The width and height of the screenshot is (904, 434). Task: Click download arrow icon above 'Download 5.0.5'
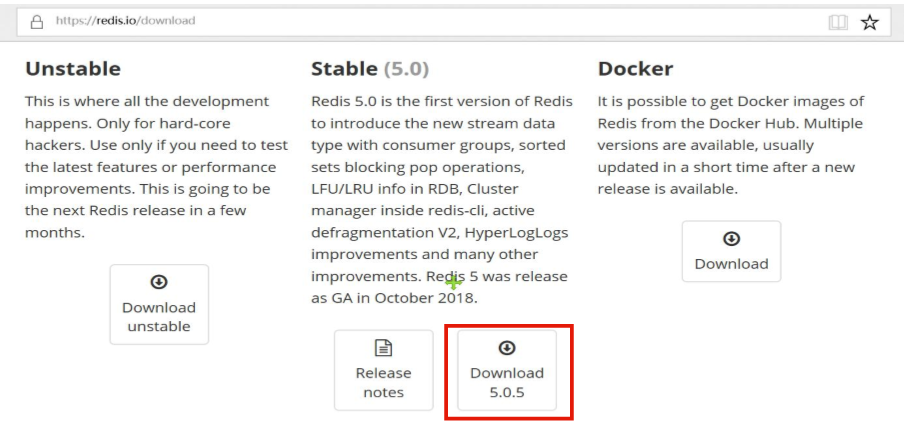pos(507,348)
